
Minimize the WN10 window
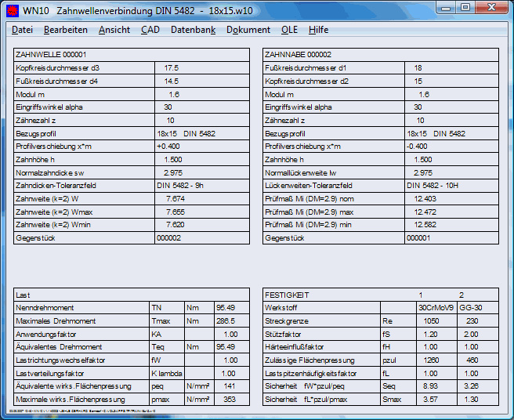[447, 8]
